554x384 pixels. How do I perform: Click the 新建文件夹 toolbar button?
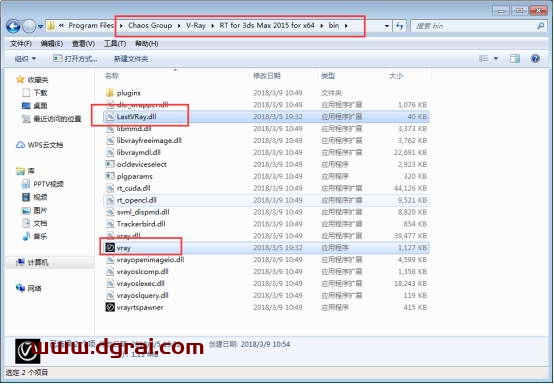(131, 59)
